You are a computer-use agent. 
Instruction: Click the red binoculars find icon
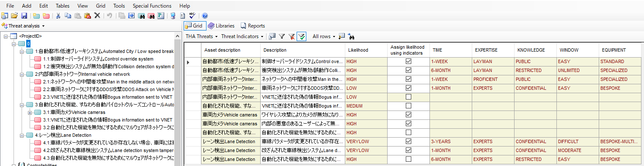coord(151,16)
